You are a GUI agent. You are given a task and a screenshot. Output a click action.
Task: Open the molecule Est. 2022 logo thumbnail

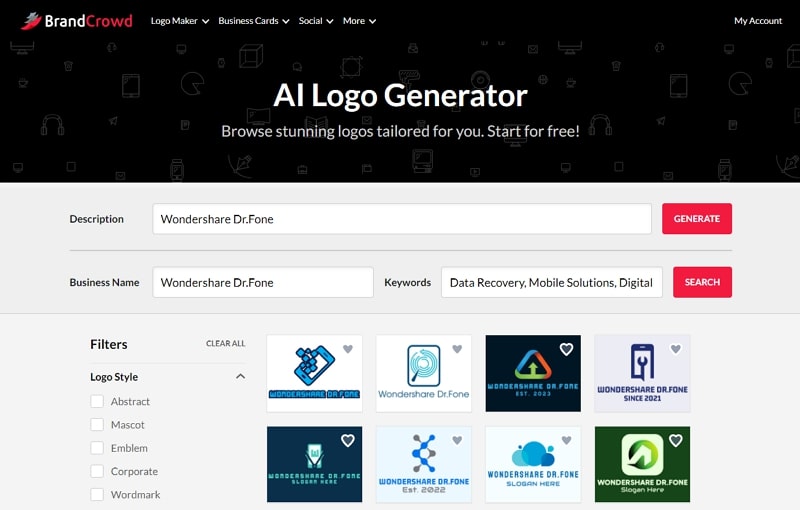tap(423, 464)
